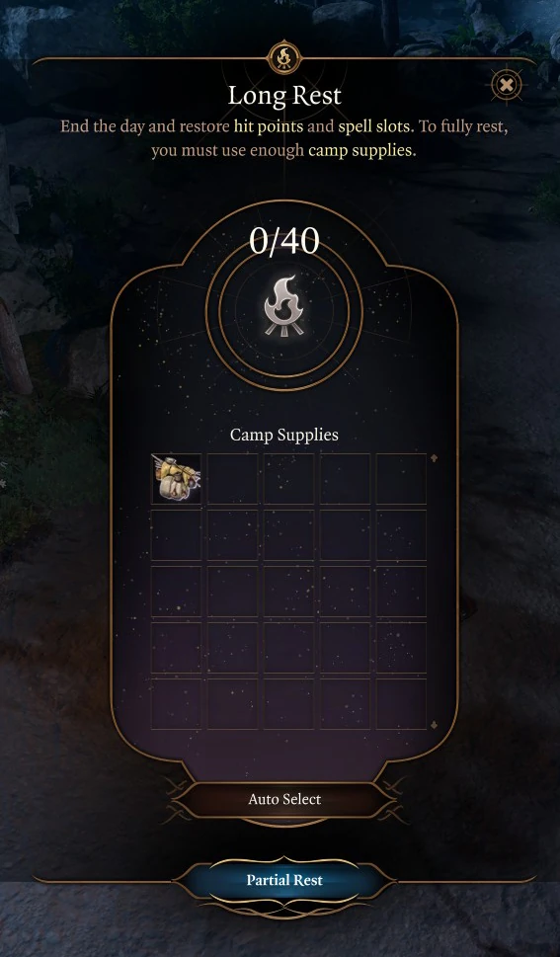Screen dimensions: 560x957
Task: Select the center slot of the supplies grid
Action: click(288, 591)
